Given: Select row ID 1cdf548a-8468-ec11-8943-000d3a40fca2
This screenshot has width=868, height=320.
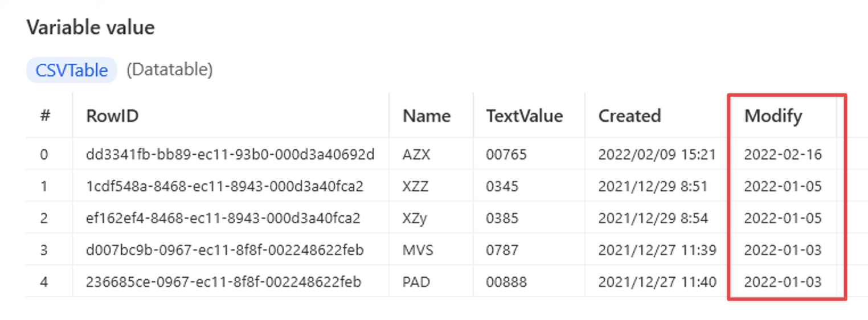Looking at the screenshot, I should point(224,186).
